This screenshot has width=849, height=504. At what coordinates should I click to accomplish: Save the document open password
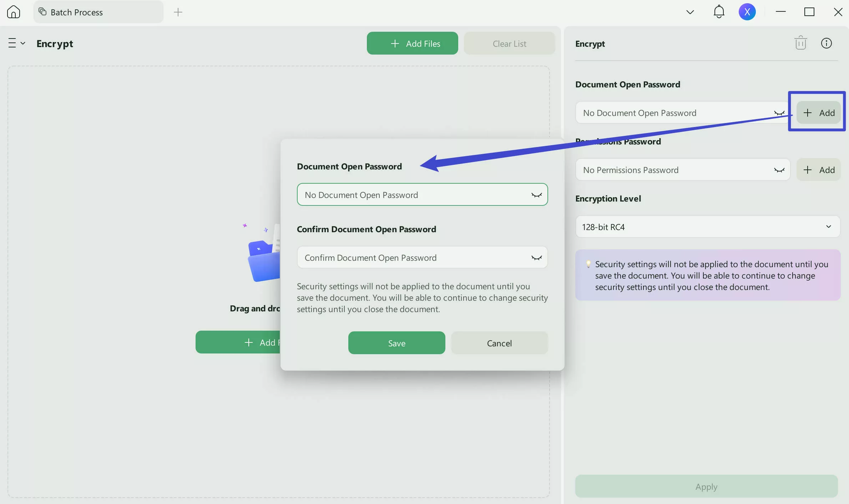[x=396, y=343]
